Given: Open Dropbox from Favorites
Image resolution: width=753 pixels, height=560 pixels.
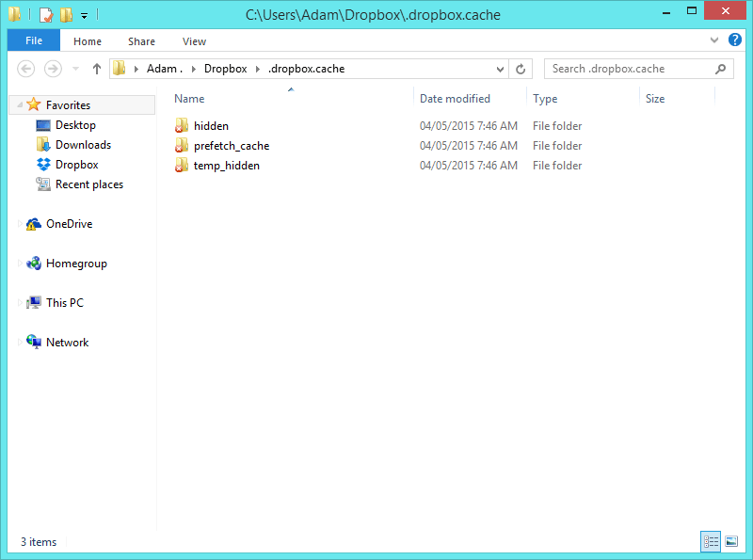Looking at the screenshot, I should click(x=76, y=165).
